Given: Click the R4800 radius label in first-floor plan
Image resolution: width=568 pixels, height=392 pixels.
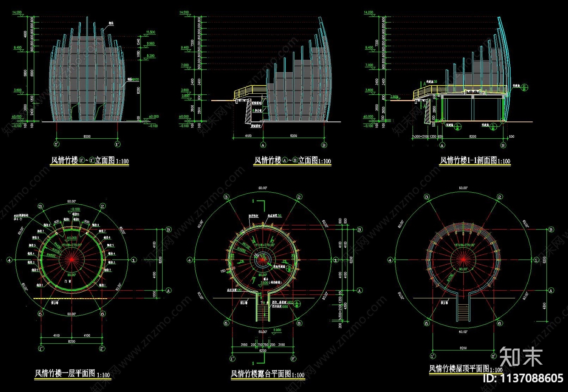Looking at the screenshot, I should [x=51, y=255].
